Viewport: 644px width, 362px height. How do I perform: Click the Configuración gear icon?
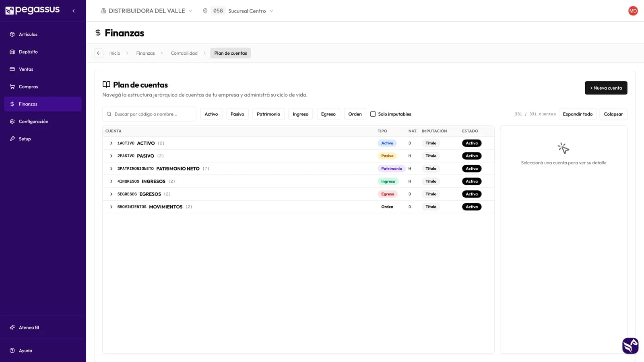pos(12,121)
